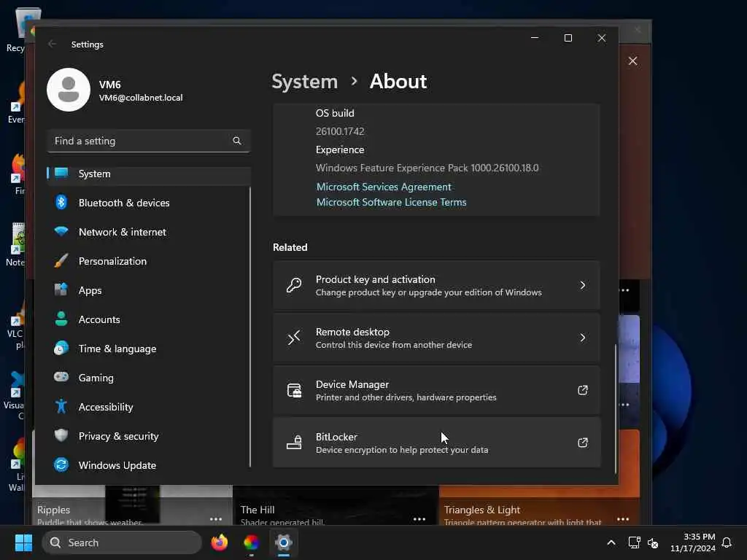Click the About page vertical scrollbar

[615, 408]
